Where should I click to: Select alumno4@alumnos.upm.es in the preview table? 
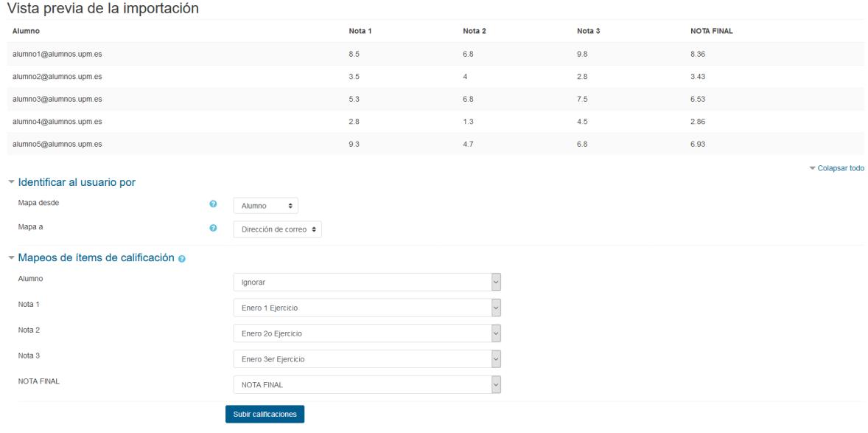(57, 122)
